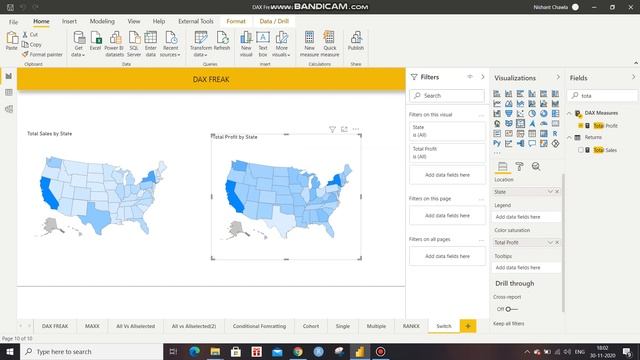
Task: Click the SQL Server icon
Action: pos(134,44)
